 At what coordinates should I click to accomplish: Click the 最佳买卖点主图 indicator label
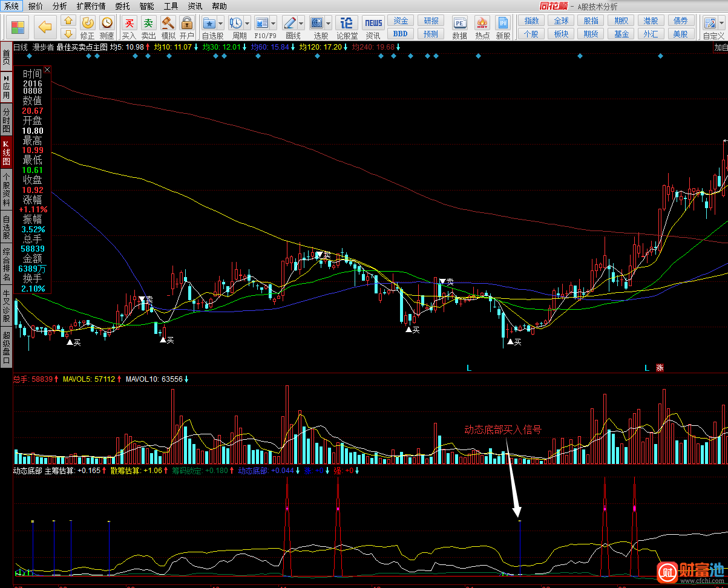(83, 47)
